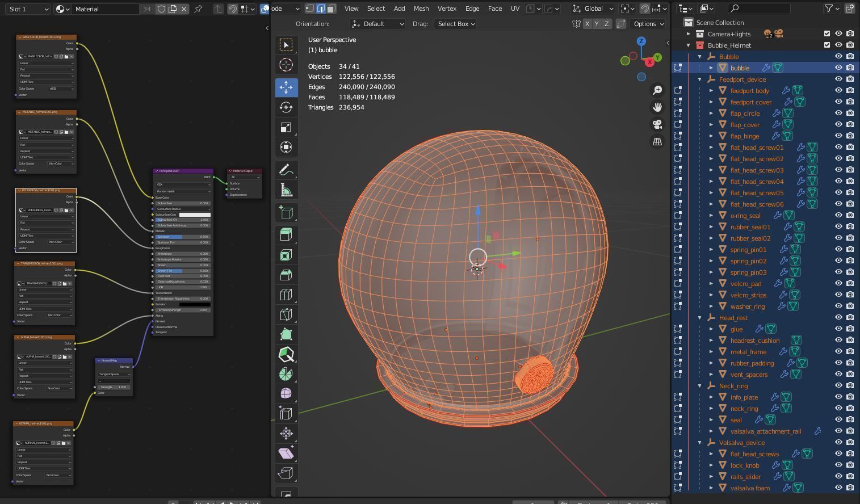Viewport: 860px width, 504px height.
Task: Open the Global transform orientation dropdown
Action: [593, 9]
